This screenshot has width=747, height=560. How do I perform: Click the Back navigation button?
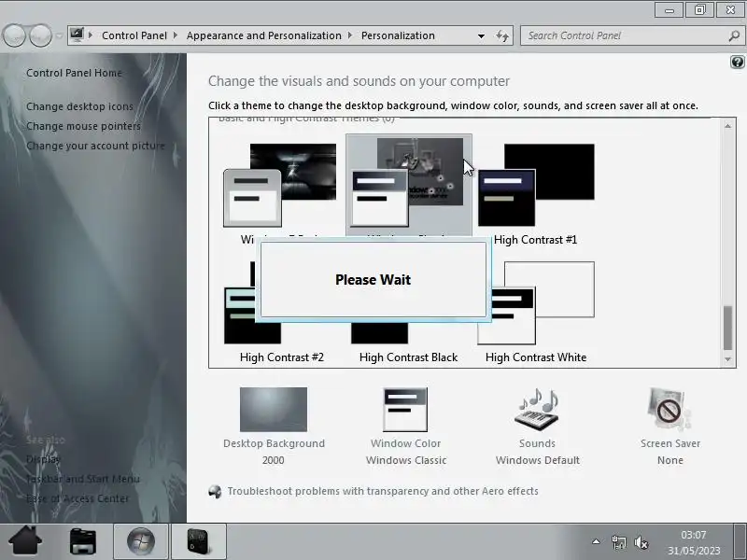point(14,35)
